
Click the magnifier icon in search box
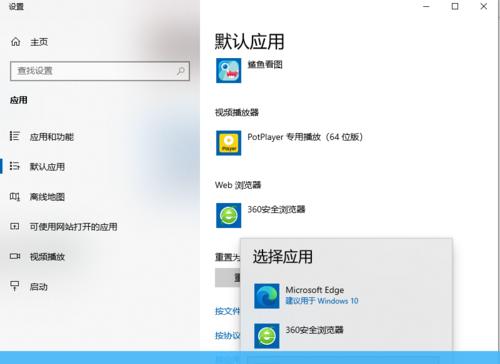coord(181,71)
